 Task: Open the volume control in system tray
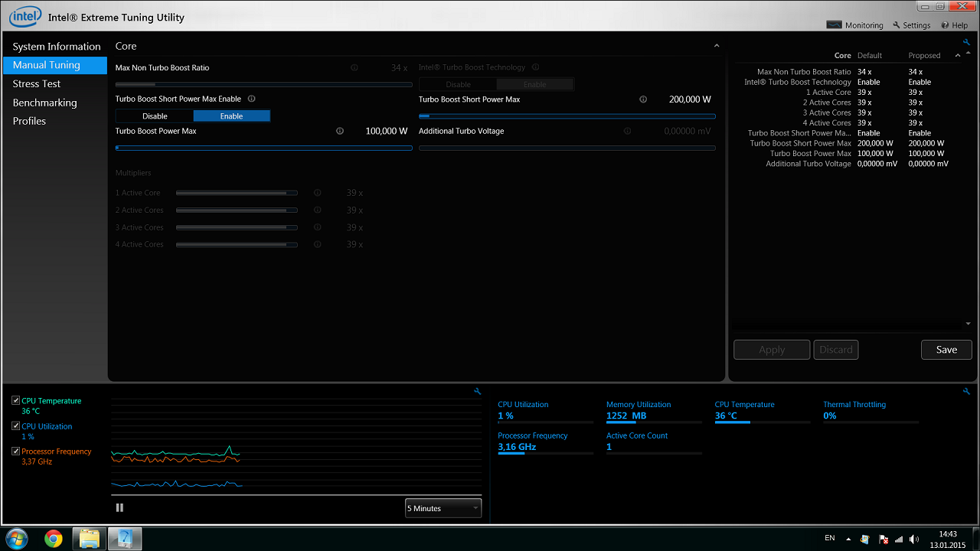(914, 539)
